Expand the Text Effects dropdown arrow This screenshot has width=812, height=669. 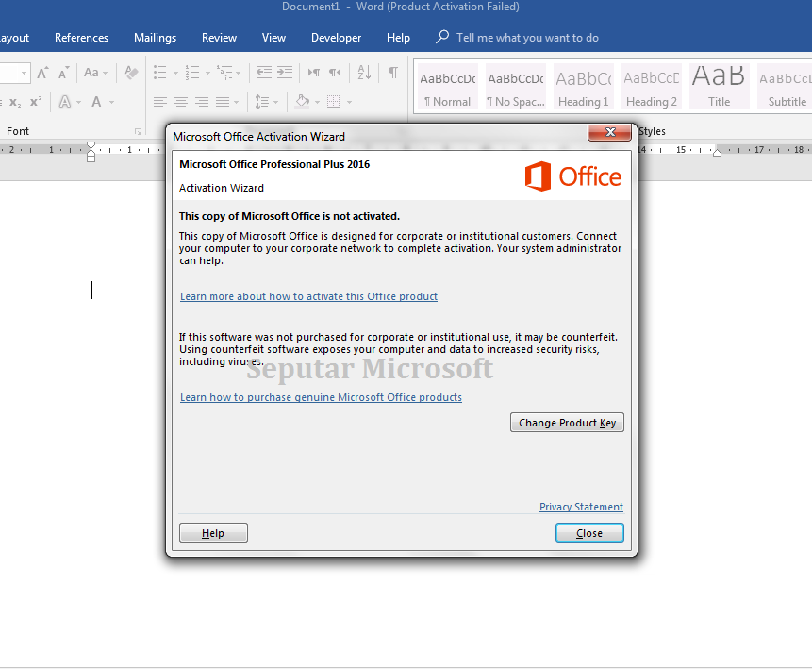pos(78,103)
